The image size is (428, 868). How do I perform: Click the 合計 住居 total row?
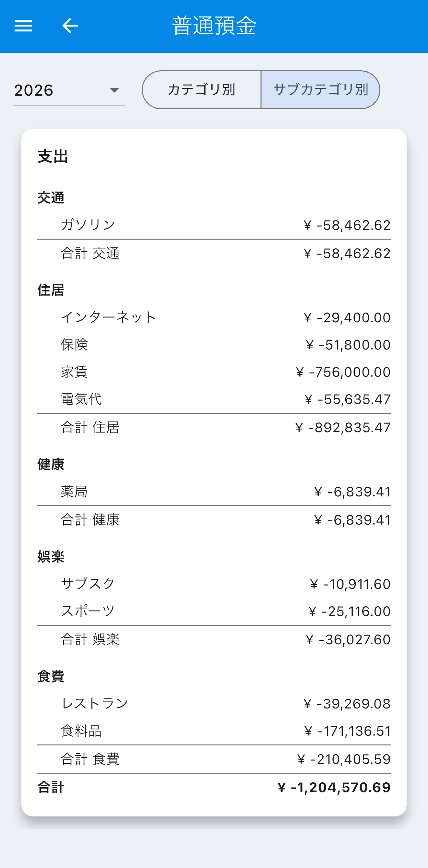pos(214,428)
